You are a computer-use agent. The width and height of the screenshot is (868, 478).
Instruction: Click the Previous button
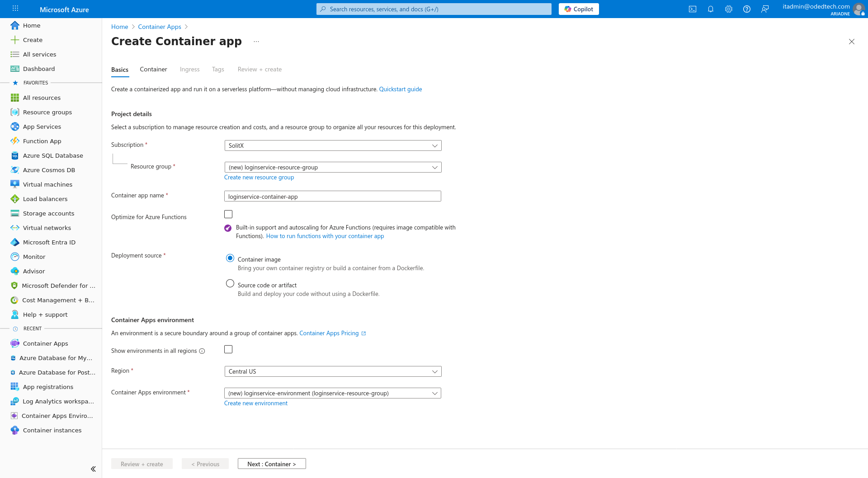205,464
